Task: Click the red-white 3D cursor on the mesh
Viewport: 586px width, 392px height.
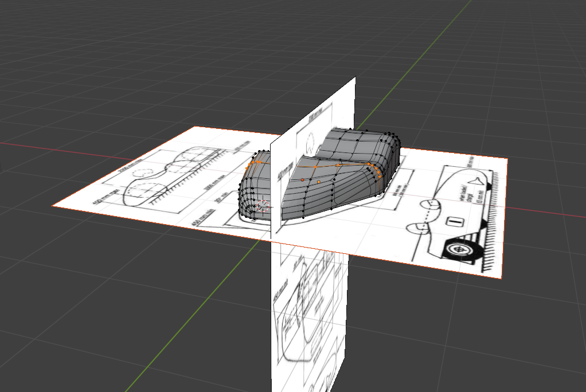Action: coord(263,206)
